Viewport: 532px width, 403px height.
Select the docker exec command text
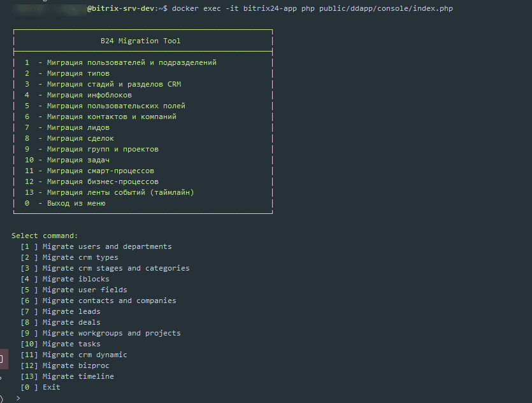(314, 8)
